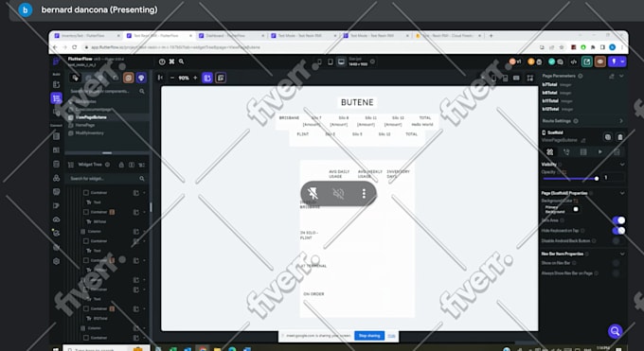
Task: Reload the browser page
Action: [74, 47]
